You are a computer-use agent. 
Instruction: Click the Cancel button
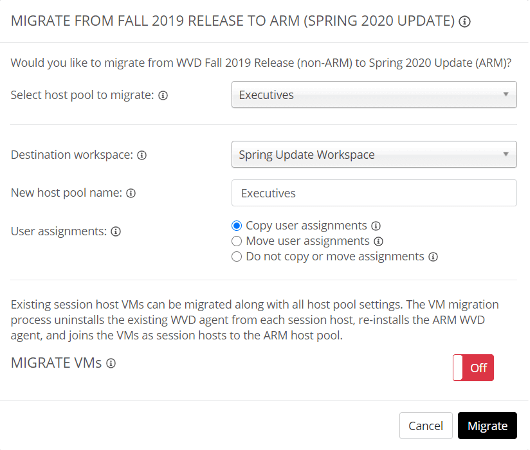[426, 426]
